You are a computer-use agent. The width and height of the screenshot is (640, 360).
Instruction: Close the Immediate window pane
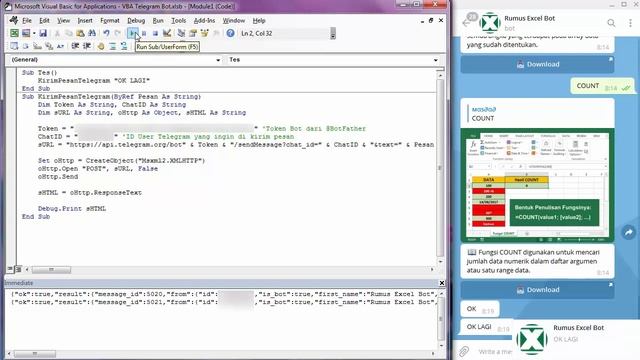click(442, 283)
